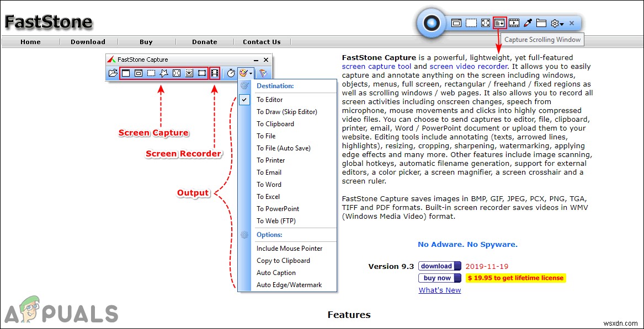The image size is (644, 329).
Task: Expand the arrow next to the gear icon
Action: [x=561, y=24]
